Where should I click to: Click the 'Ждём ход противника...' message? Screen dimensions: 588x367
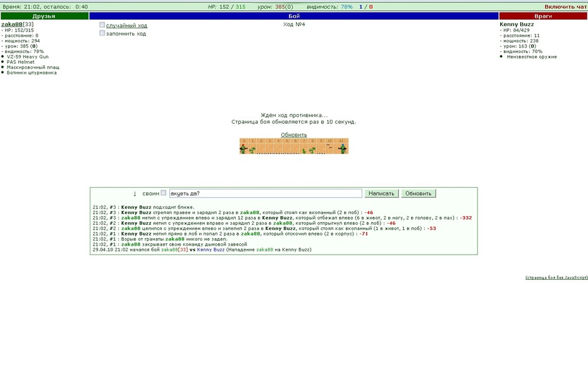[x=294, y=116]
